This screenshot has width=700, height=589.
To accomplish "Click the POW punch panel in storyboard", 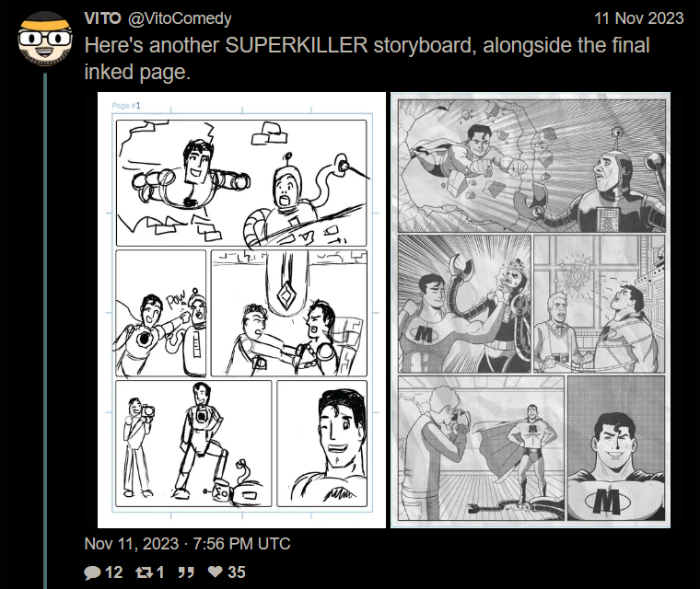I will [160, 313].
